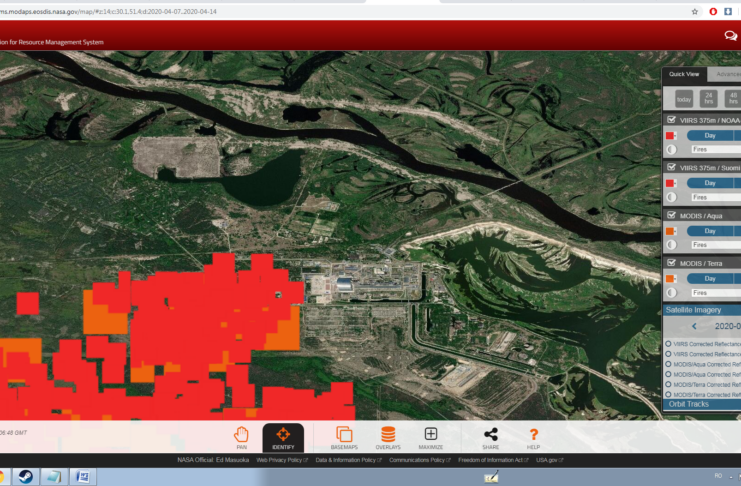Select the Pan hand tool
The width and height of the screenshot is (741, 486).
point(241,437)
